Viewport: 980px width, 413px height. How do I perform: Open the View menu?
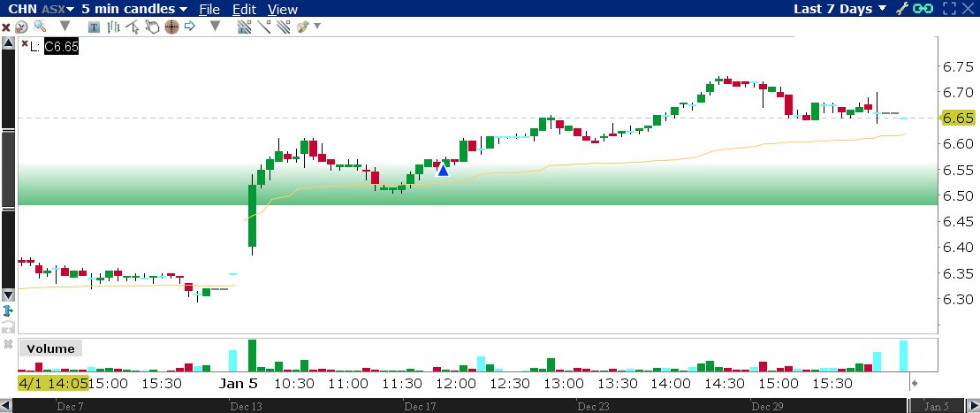(283, 10)
